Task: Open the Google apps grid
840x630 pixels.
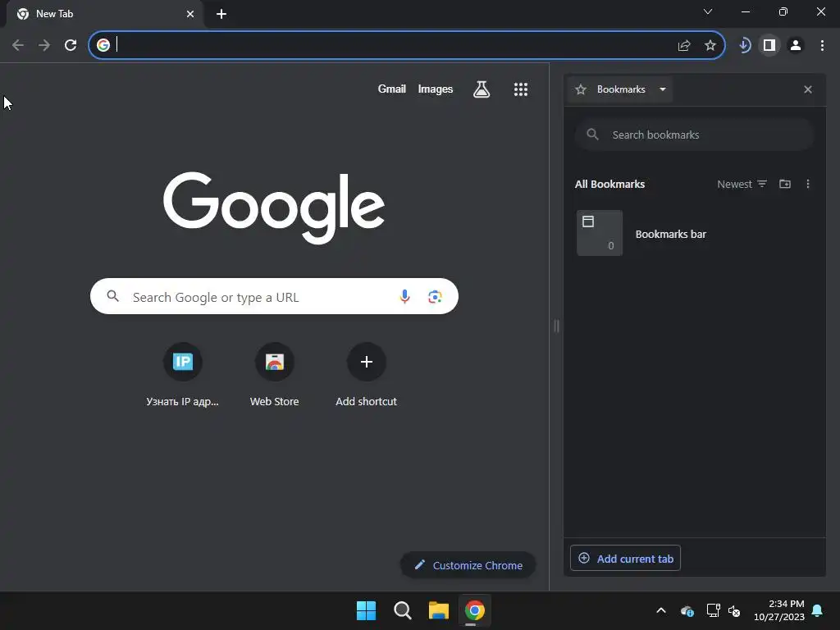Action: click(x=521, y=89)
